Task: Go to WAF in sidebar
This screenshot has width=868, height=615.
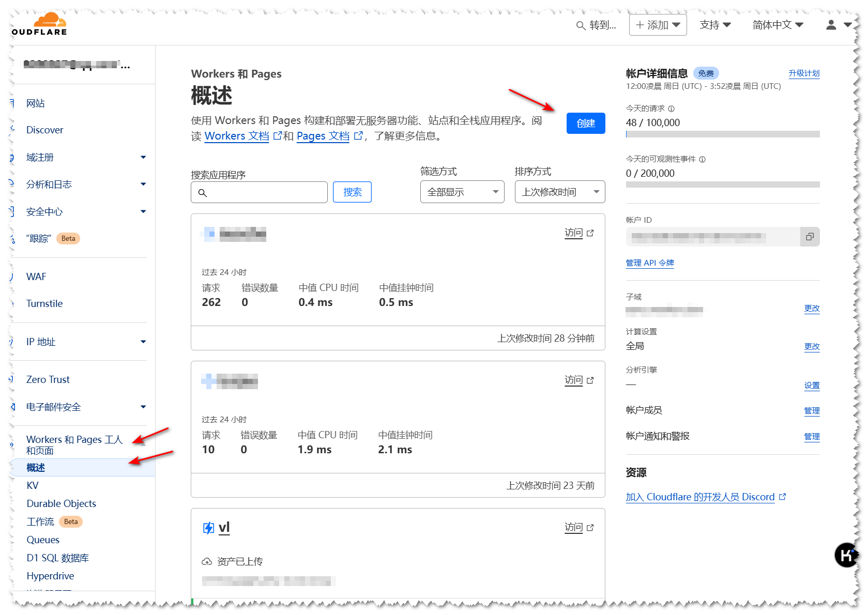Action: pos(36,276)
